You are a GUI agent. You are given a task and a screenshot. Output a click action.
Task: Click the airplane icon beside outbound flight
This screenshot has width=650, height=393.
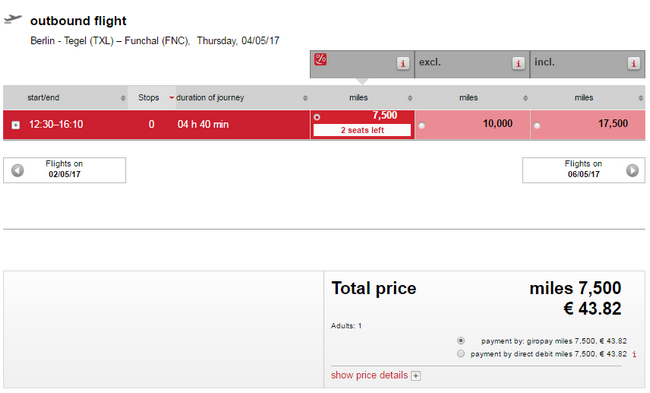(12, 19)
